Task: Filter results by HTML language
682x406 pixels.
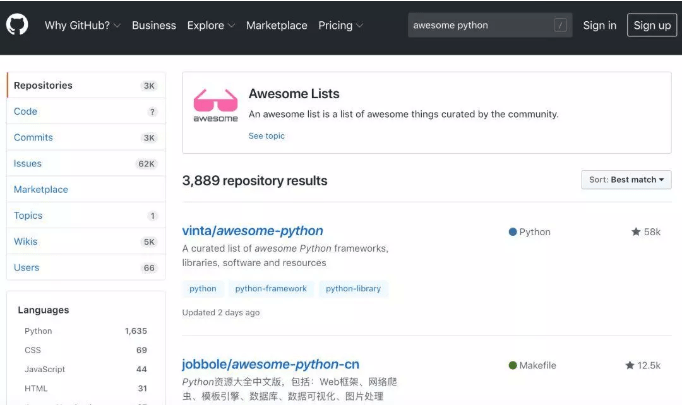Action: pos(86,389)
